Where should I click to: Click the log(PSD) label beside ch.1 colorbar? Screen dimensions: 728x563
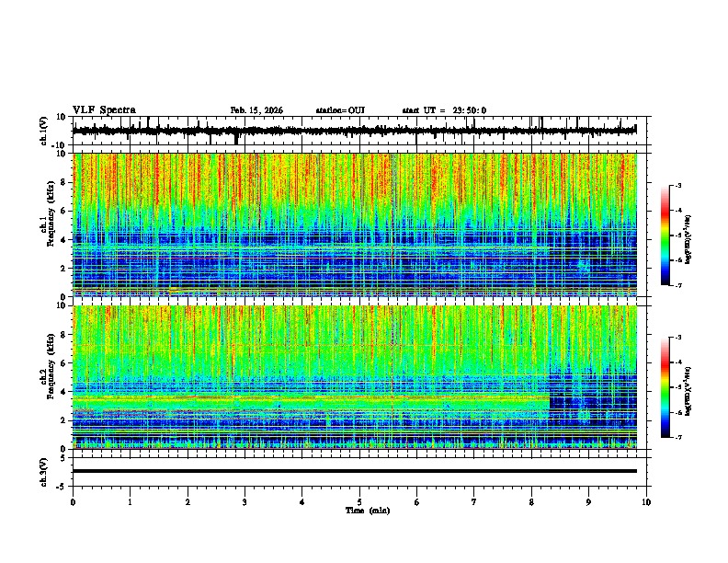point(688,239)
